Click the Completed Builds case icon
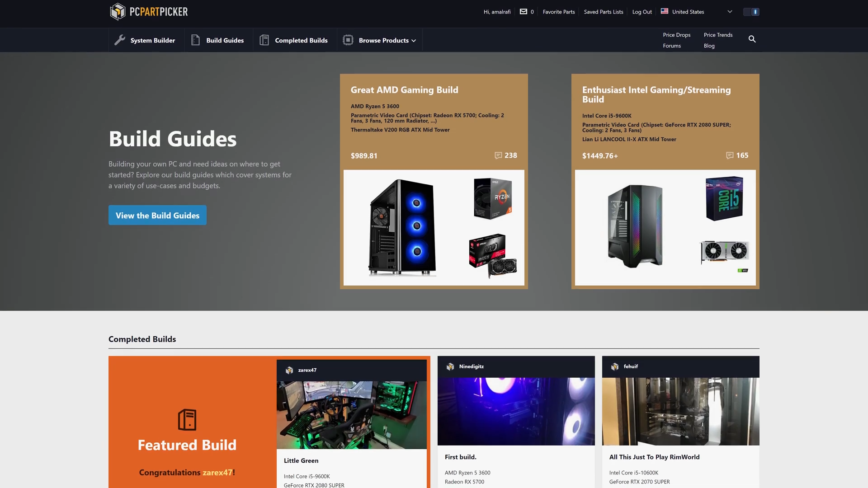 click(x=264, y=40)
